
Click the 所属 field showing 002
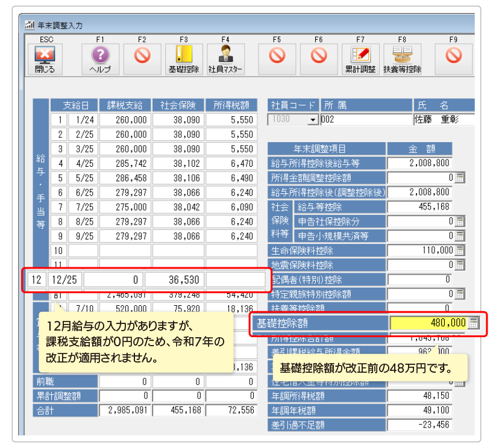point(365,119)
